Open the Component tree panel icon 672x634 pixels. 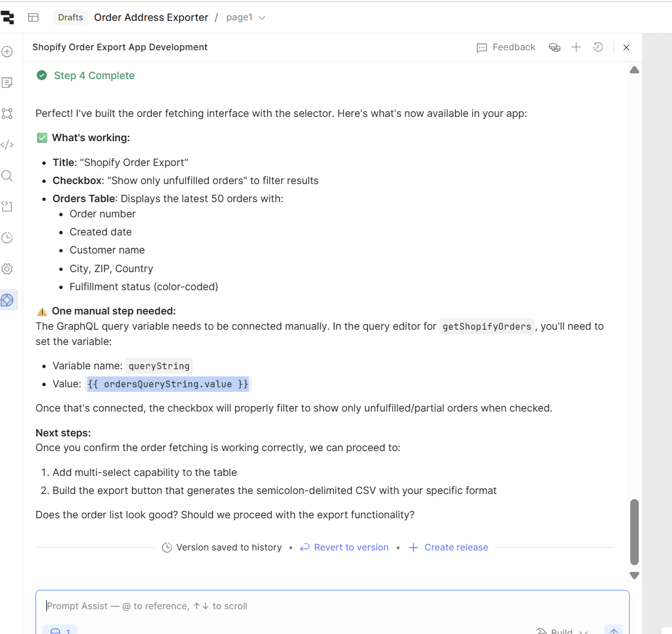click(x=7, y=113)
